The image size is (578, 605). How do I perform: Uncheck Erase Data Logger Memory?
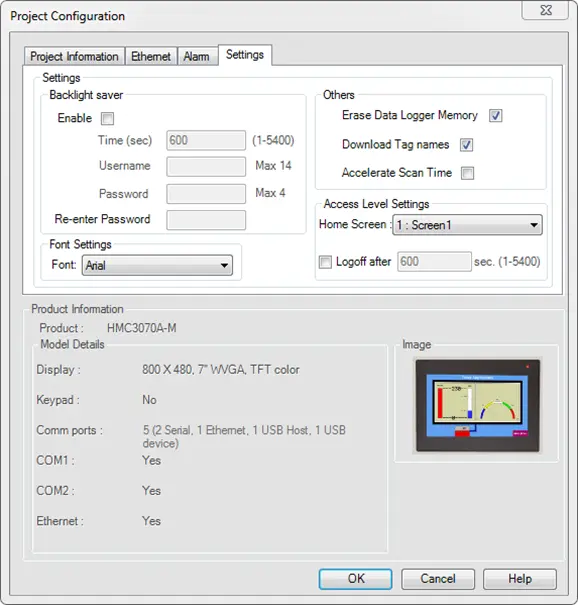click(496, 115)
